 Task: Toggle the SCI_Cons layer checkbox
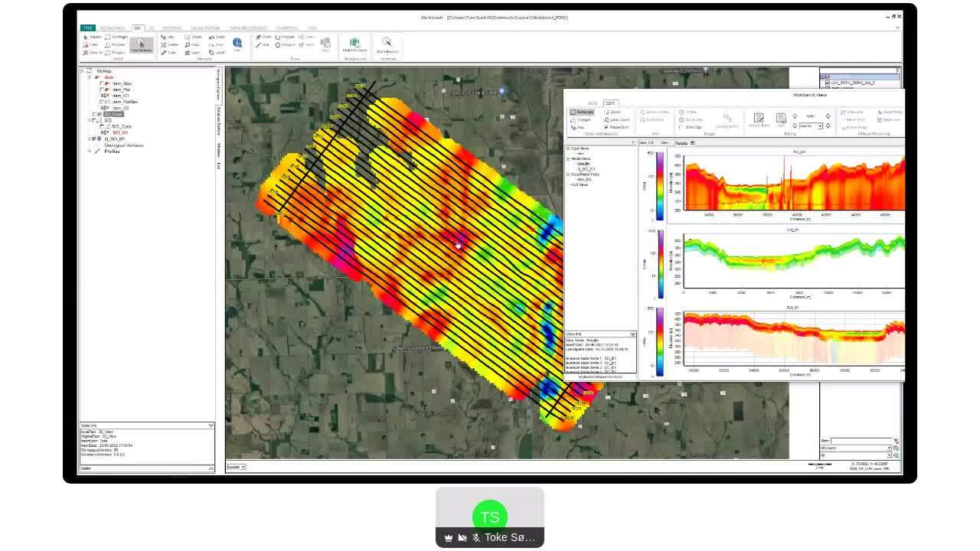tap(102, 126)
